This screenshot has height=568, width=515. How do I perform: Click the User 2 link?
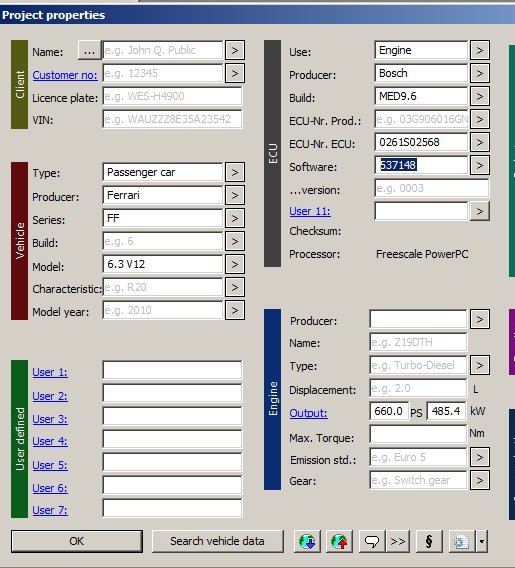[x=50, y=396]
